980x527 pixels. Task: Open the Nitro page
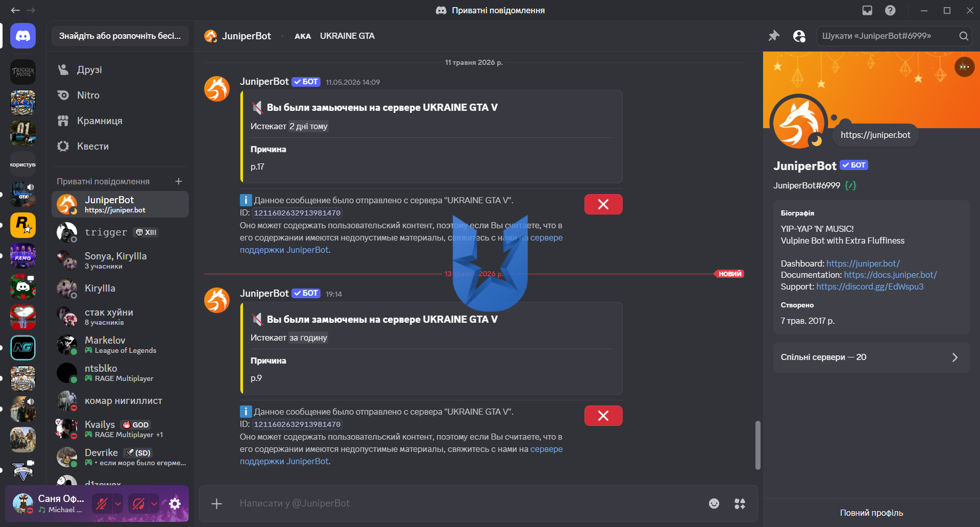120,95
